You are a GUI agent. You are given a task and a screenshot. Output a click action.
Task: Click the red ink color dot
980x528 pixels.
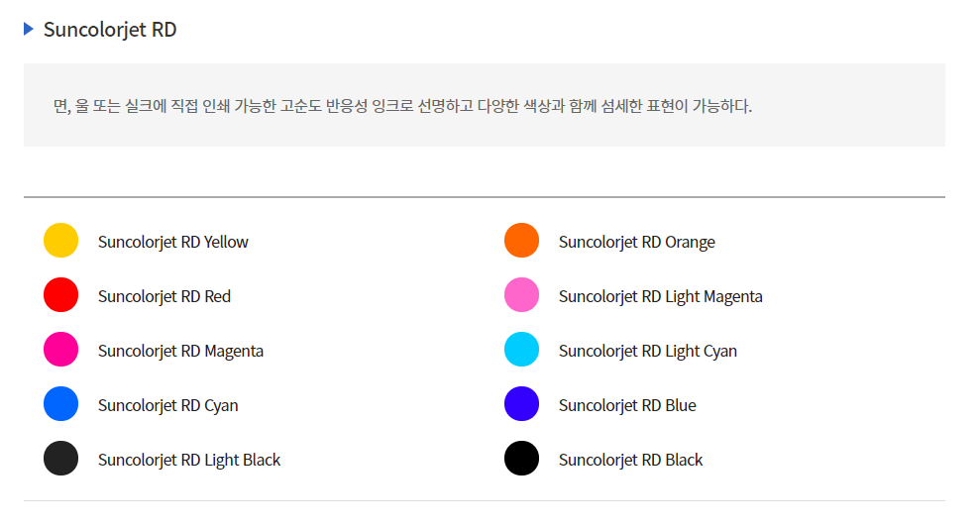[x=60, y=295]
